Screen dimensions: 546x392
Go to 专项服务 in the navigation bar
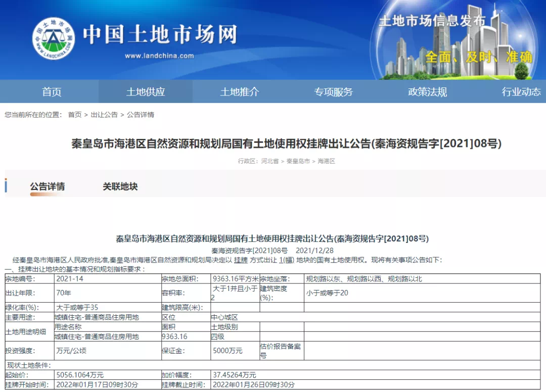click(x=334, y=92)
